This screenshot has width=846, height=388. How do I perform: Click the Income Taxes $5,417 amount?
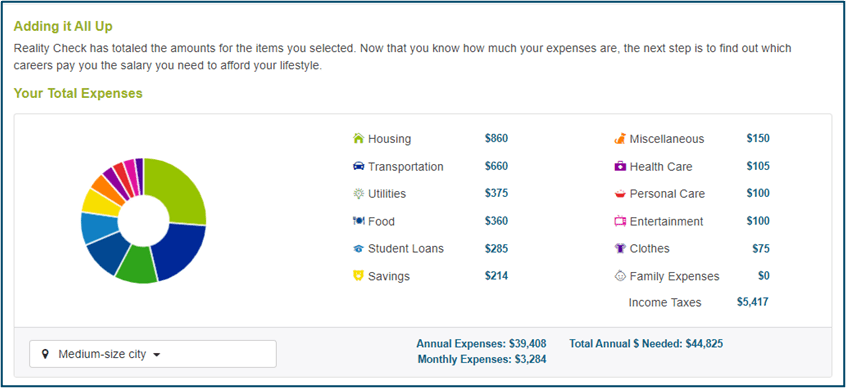click(753, 302)
